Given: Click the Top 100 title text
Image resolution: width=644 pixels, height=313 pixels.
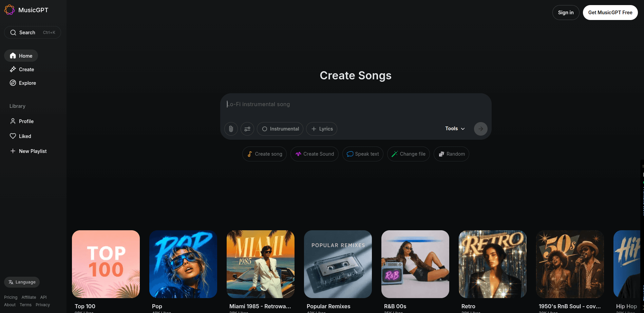Looking at the screenshot, I should point(85,306).
